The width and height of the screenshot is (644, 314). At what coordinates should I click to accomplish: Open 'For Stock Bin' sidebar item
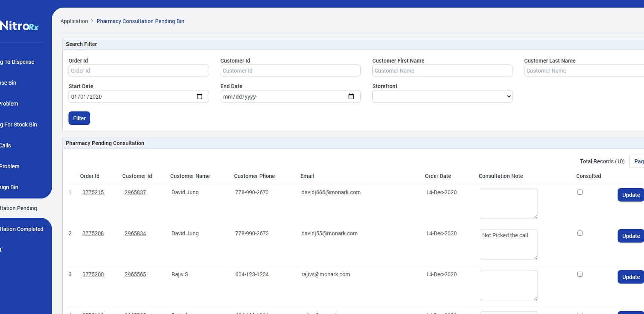coord(18,124)
